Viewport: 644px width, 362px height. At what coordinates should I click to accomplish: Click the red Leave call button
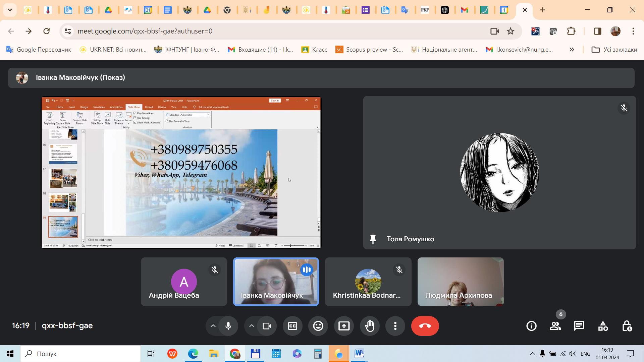425,326
